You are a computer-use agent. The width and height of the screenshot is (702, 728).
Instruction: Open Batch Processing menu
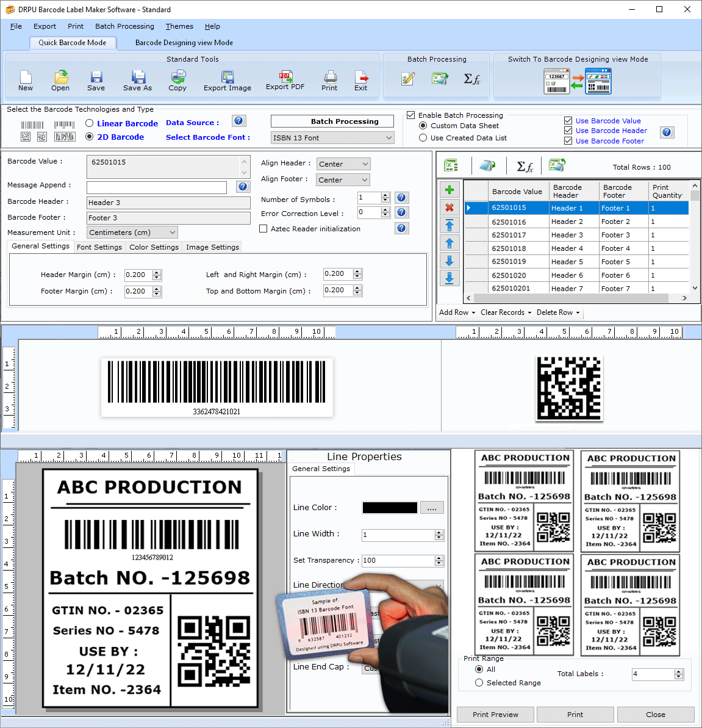click(124, 26)
